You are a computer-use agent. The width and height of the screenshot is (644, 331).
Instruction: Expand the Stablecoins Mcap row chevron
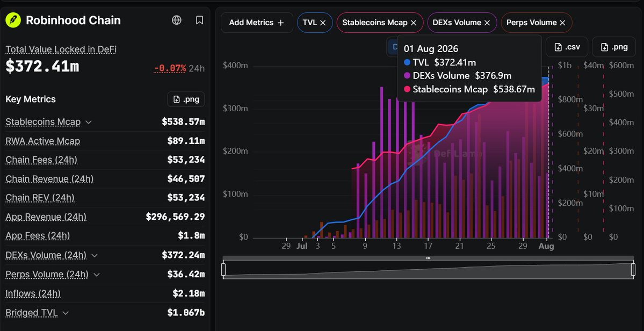click(88, 122)
